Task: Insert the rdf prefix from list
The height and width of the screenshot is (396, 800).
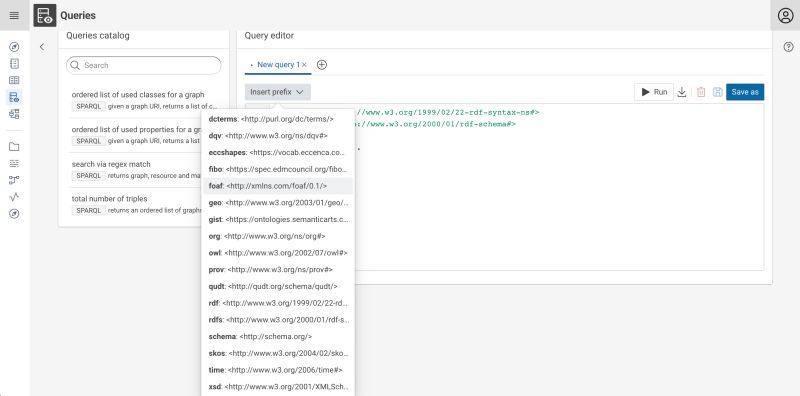Action: (278, 303)
